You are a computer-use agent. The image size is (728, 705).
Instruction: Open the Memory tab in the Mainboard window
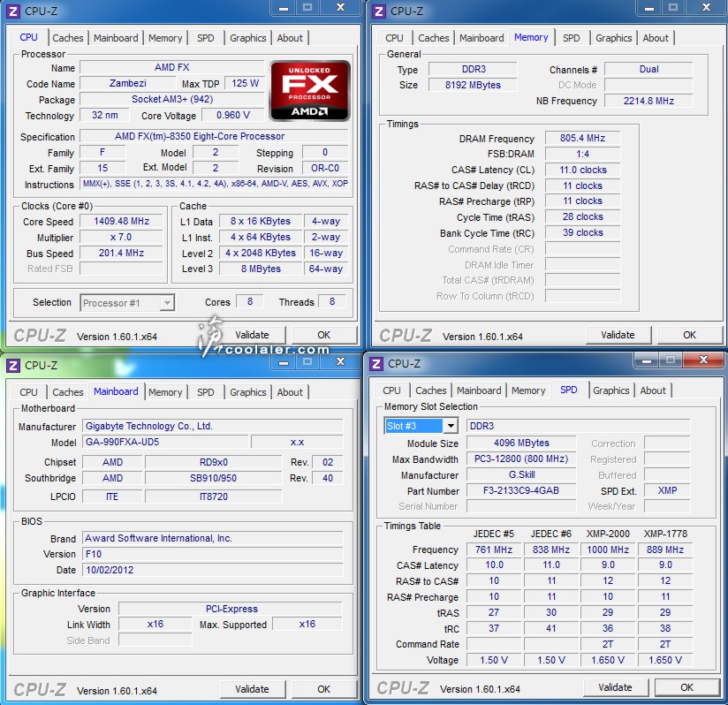coord(165,392)
